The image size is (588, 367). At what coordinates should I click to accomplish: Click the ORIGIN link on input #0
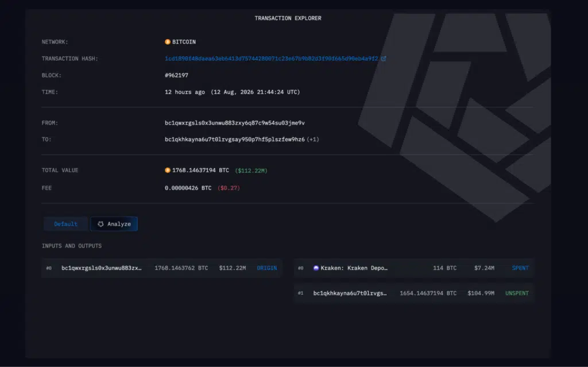267,268
